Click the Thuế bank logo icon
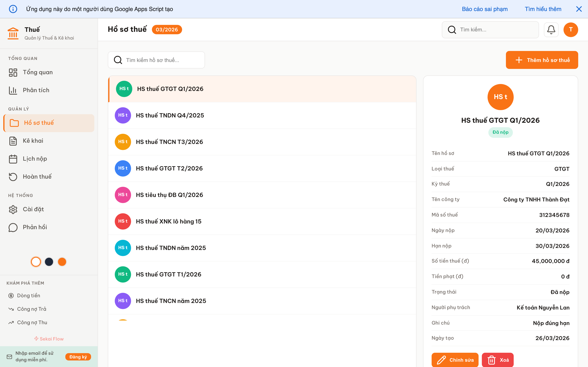588x367 pixels. pyautogui.click(x=13, y=33)
